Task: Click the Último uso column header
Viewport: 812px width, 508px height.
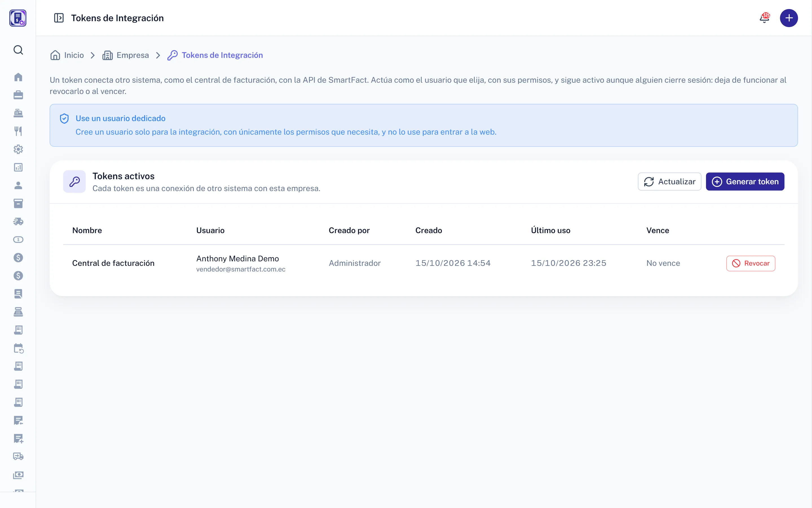Action: tap(551, 231)
